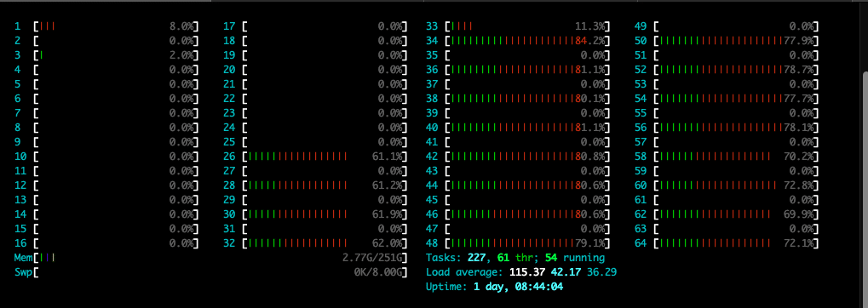Click the Swp label
The image size is (868, 308).
pyautogui.click(x=24, y=272)
